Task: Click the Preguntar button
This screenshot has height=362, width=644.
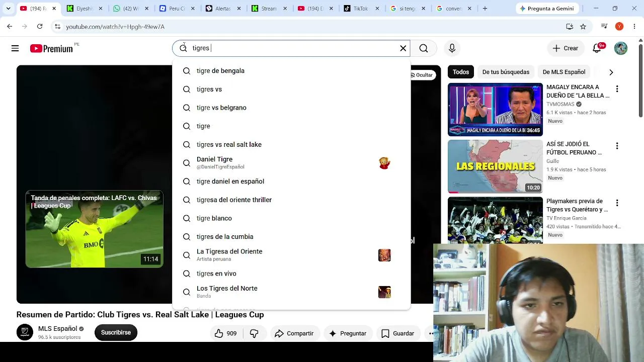Action: (x=348, y=333)
